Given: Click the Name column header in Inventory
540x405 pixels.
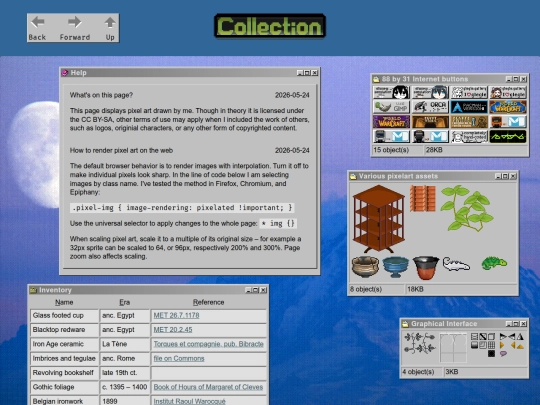Looking at the screenshot, I should point(64,302).
